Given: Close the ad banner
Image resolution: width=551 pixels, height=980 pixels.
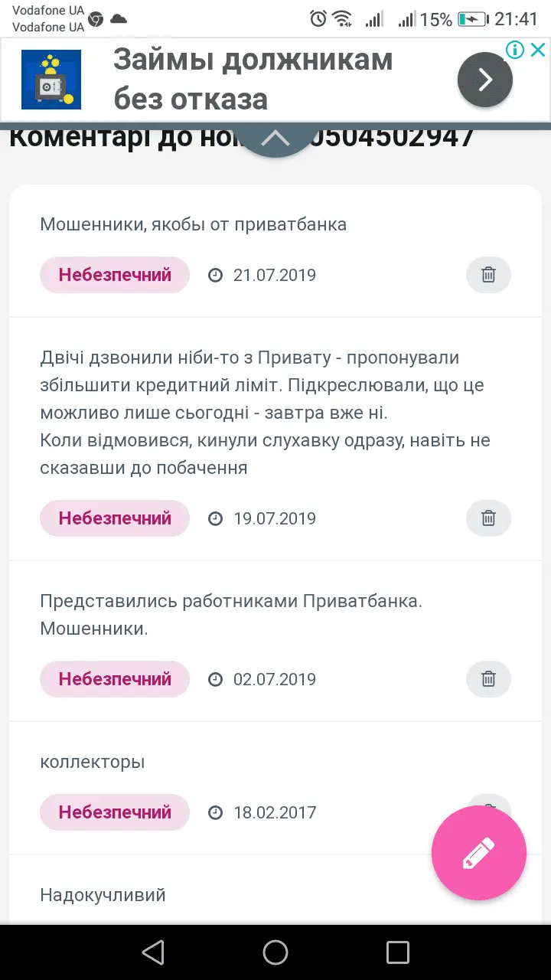Looking at the screenshot, I should (538, 51).
